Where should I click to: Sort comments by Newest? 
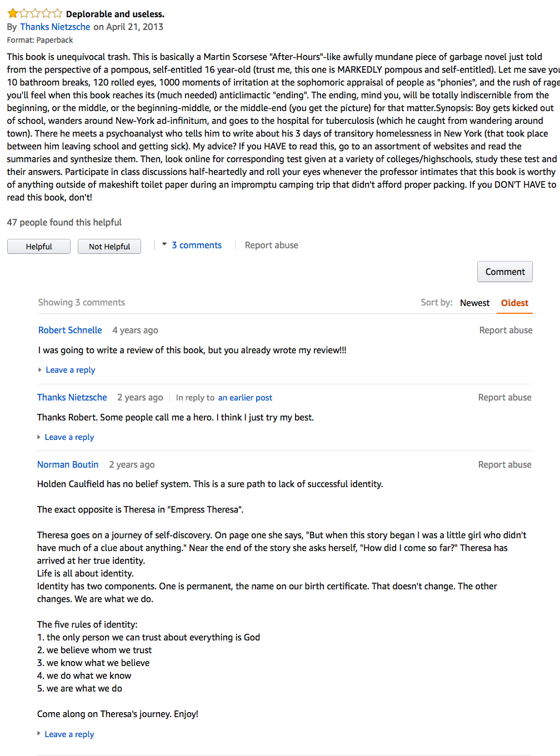(475, 303)
